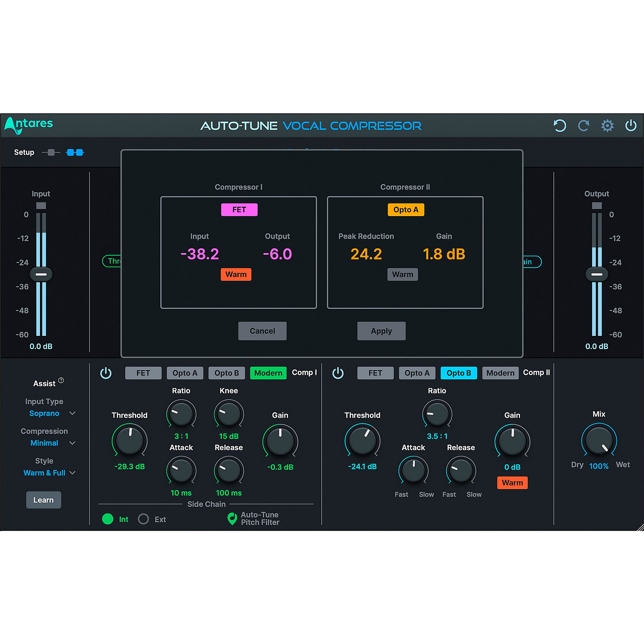The width and height of the screenshot is (644, 644).
Task: Click Mix value 100%
Action: tap(599, 466)
